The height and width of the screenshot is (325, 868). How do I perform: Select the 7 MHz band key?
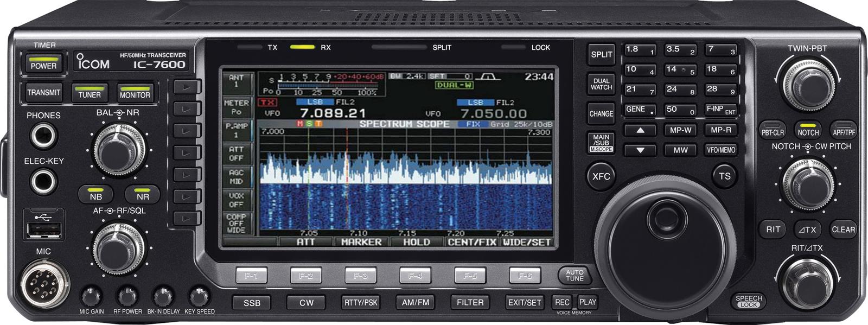point(721,50)
